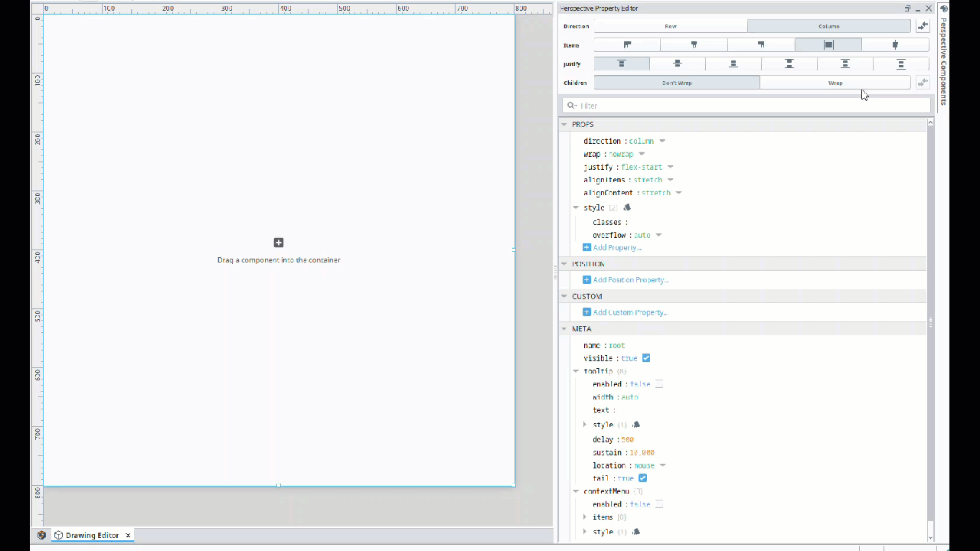The width and height of the screenshot is (980, 551).
Task: Click the Perspective Components palette icon
Action: point(943,8)
